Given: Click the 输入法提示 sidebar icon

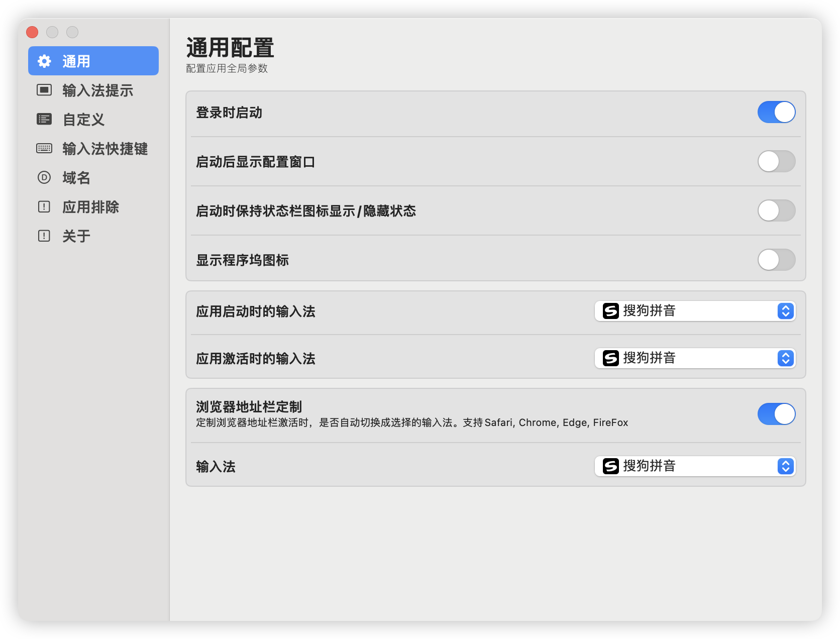Looking at the screenshot, I should click(44, 90).
